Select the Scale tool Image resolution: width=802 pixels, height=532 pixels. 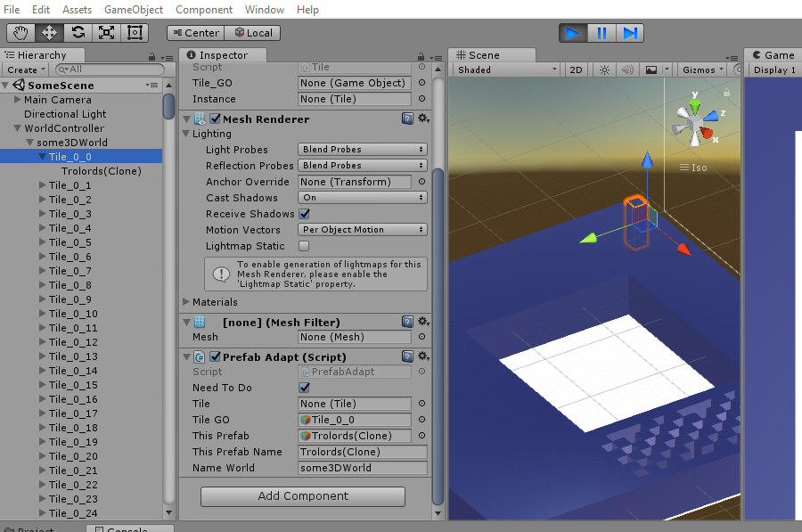pos(106,33)
